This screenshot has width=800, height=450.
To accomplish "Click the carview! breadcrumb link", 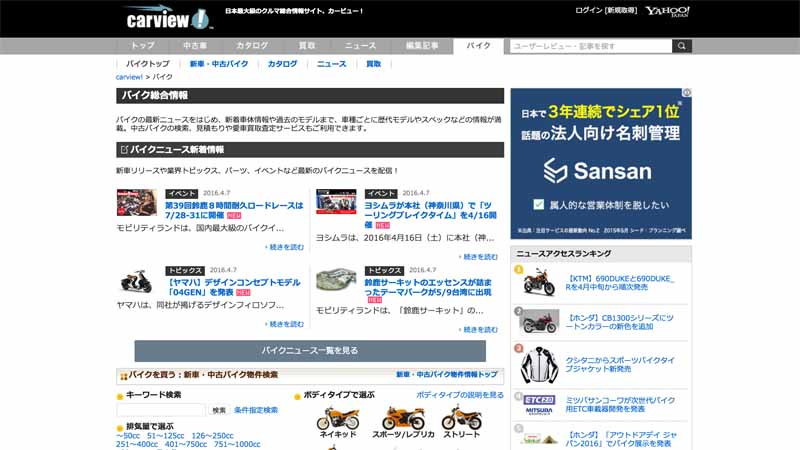I will [129, 77].
